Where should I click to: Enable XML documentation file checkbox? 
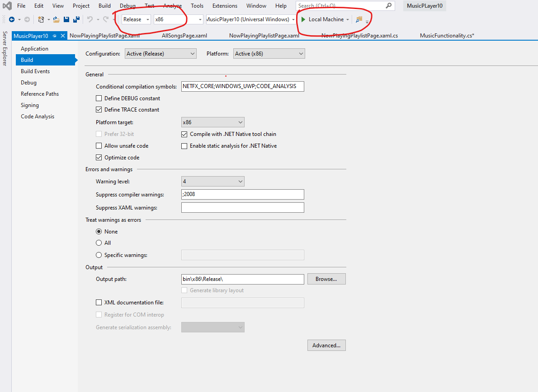tap(99, 303)
